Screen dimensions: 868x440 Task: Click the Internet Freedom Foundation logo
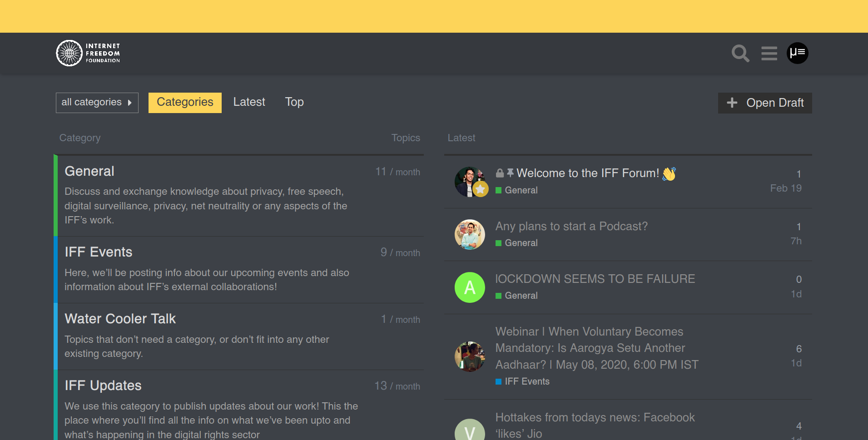click(x=88, y=53)
